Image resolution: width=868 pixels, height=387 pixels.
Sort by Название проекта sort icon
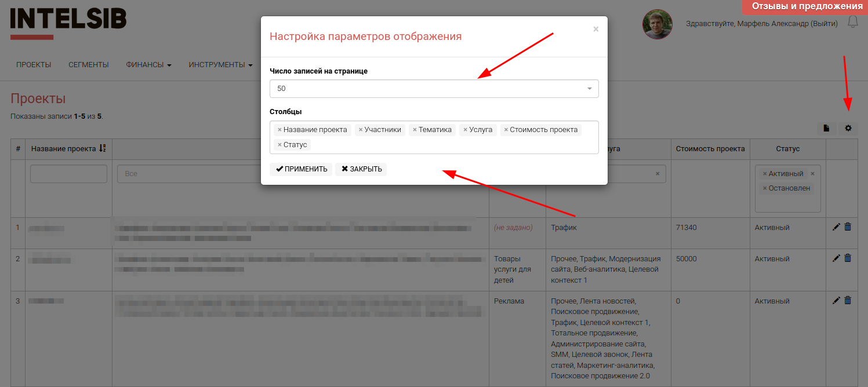103,148
